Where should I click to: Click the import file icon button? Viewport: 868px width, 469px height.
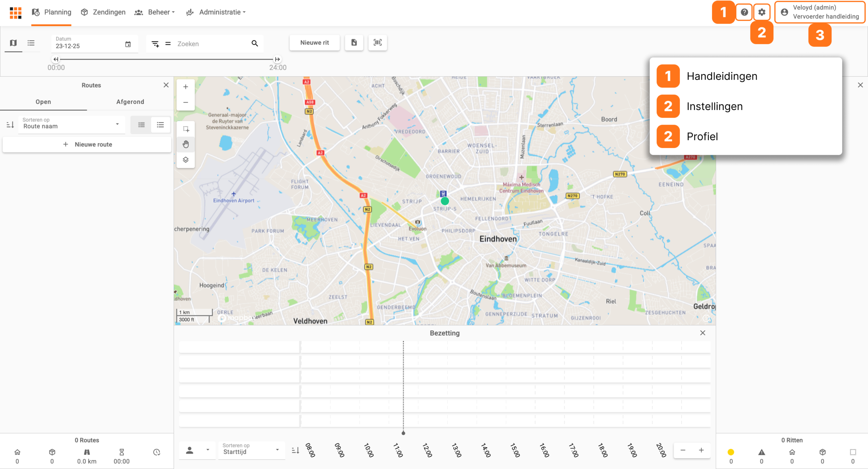coord(354,42)
